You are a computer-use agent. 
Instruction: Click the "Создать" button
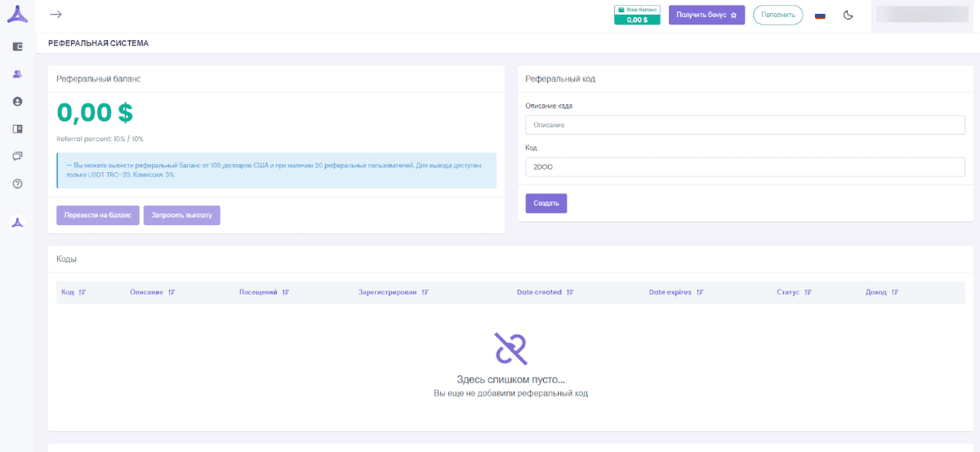click(x=546, y=203)
